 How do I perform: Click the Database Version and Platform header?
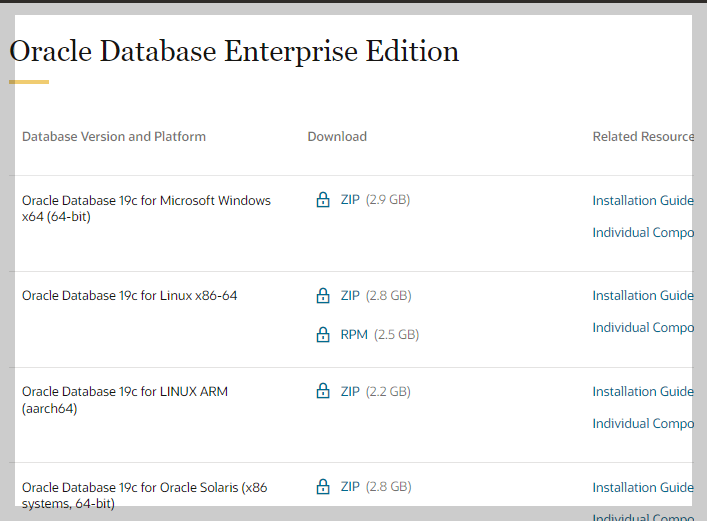114,137
